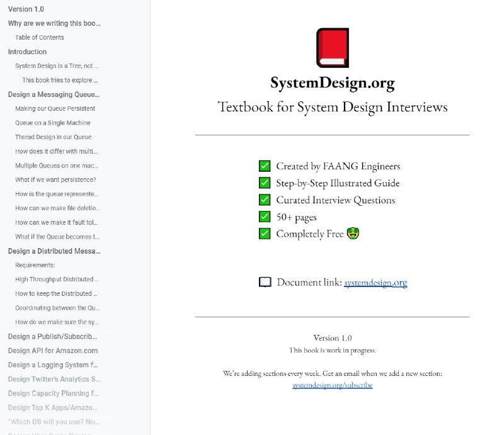Click the SystemDesign.org title heading
This screenshot has height=435, width=504.
tap(332, 83)
